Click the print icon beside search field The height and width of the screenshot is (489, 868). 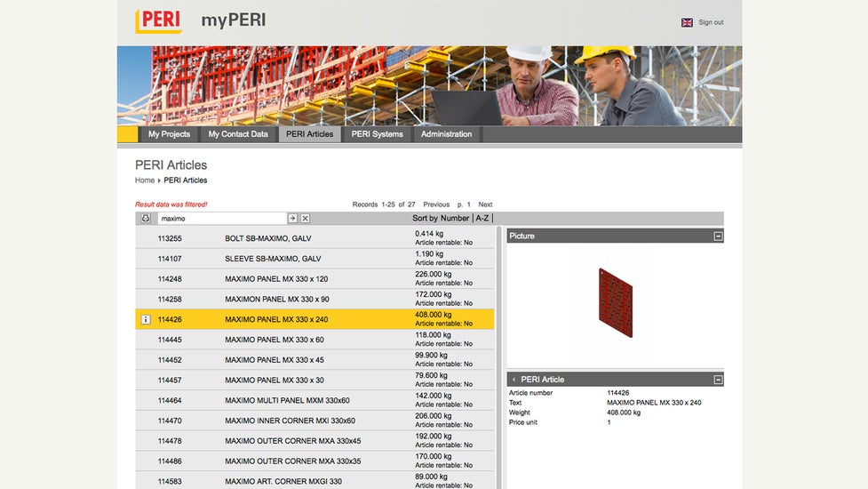pos(146,218)
